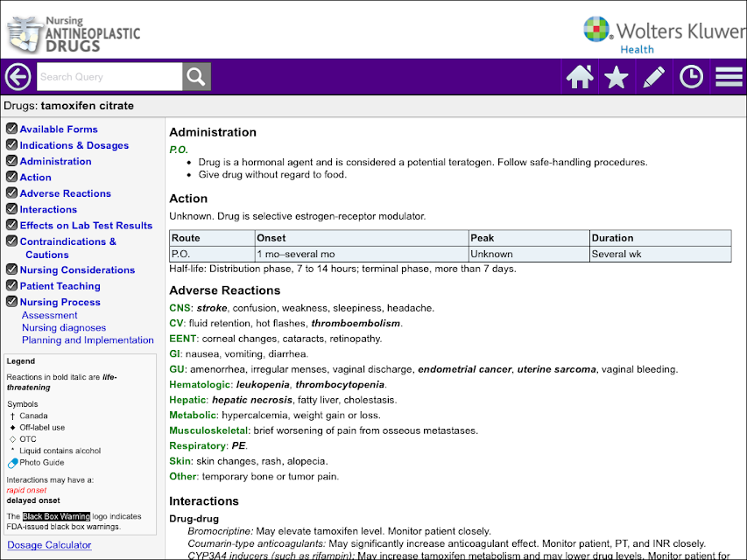Toggle the Available Forms checkbox

pos(12,129)
